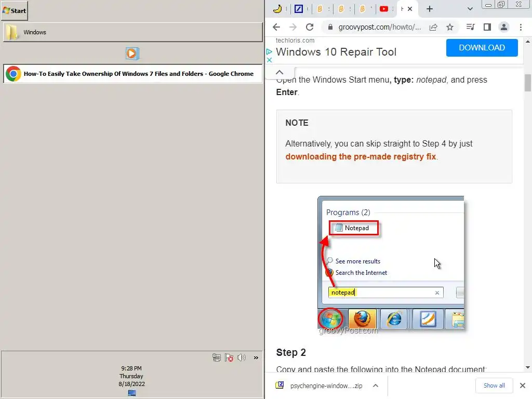Collapse the ad banner with the up chevron
This screenshot has height=399, width=532.
pyautogui.click(x=279, y=72)
